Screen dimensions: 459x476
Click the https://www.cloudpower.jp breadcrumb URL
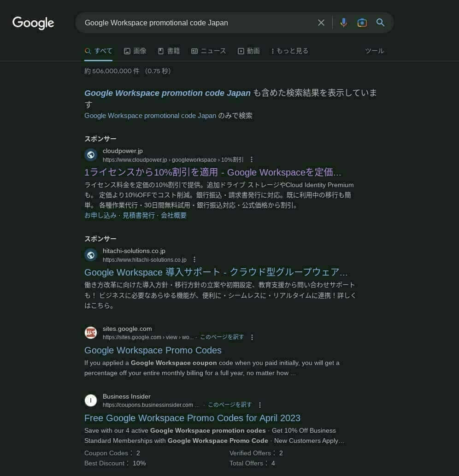pyautogui.click(x=173, y=160)
